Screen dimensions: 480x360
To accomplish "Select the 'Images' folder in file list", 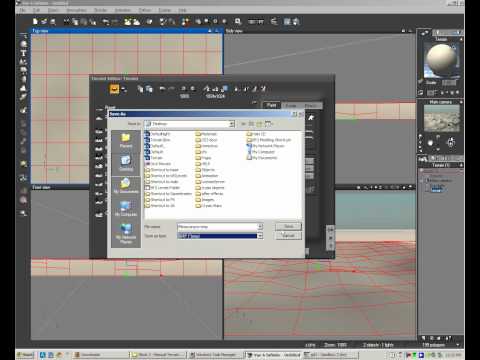I will [x=205, y=200].
